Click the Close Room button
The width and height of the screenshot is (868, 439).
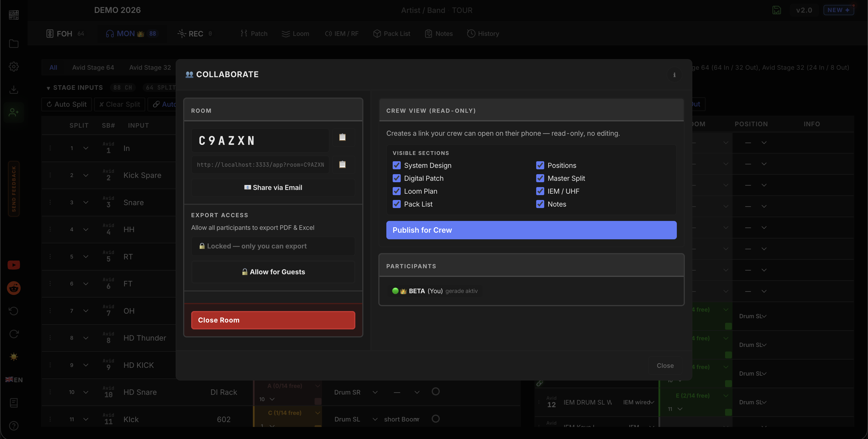pyautogui.click(x=273, y=320)
